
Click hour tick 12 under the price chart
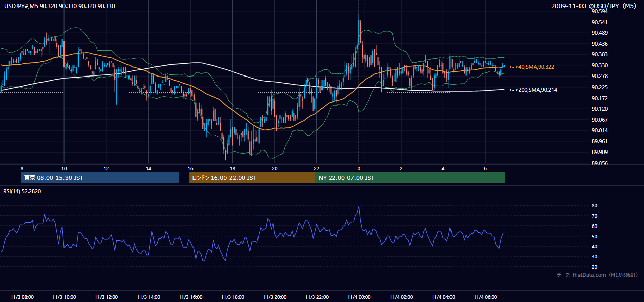point(106,168)
